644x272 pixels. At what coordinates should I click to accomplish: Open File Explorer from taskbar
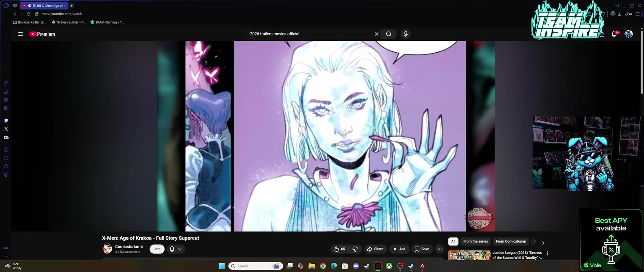pyautogui.click(x=311, y=266)
